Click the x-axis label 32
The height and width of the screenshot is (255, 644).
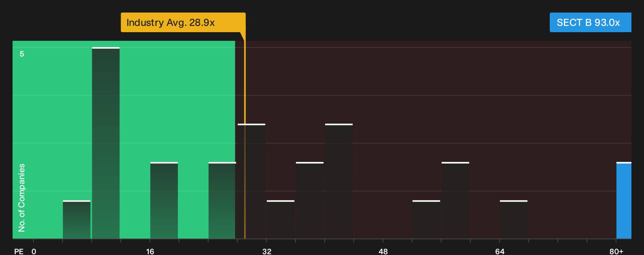[x=267, y=251]
